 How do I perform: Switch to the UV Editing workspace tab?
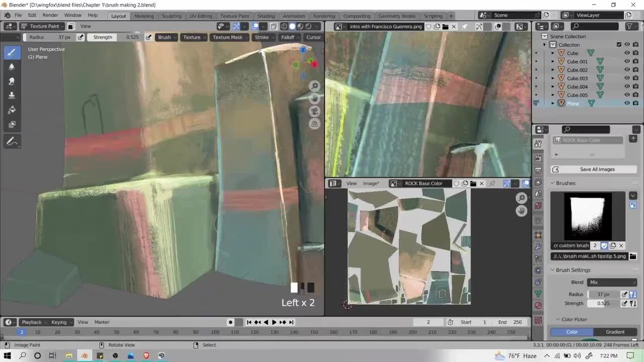click(201, 16)
